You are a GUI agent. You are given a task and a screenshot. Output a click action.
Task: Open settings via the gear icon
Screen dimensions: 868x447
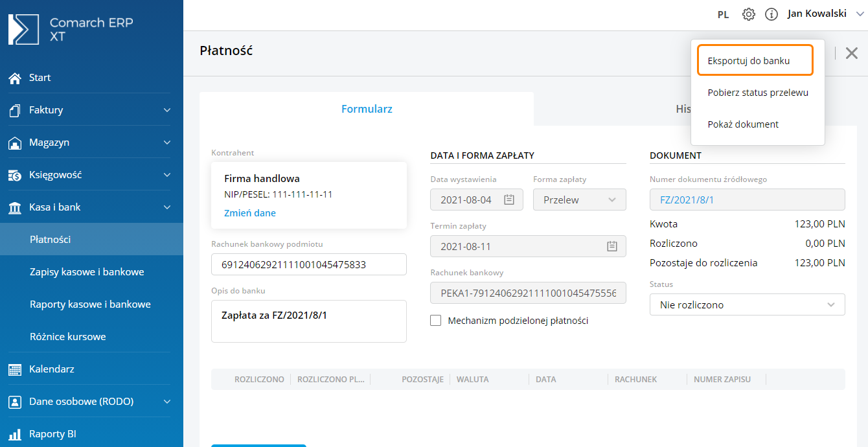pos(749,14)
